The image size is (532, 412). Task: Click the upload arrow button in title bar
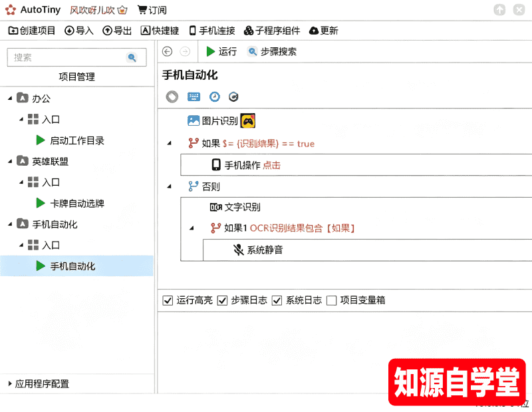499,10
